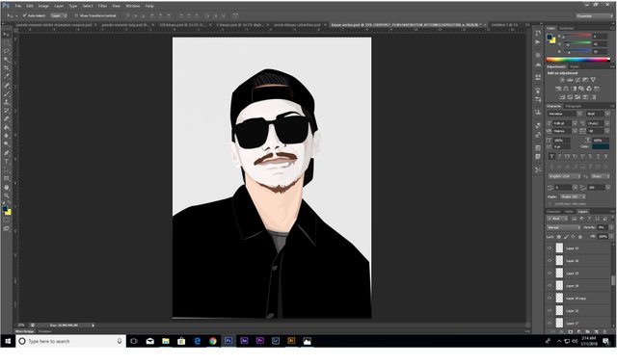Open the Essentials workspace switcher
617x364 pixels.
[594, 15]
